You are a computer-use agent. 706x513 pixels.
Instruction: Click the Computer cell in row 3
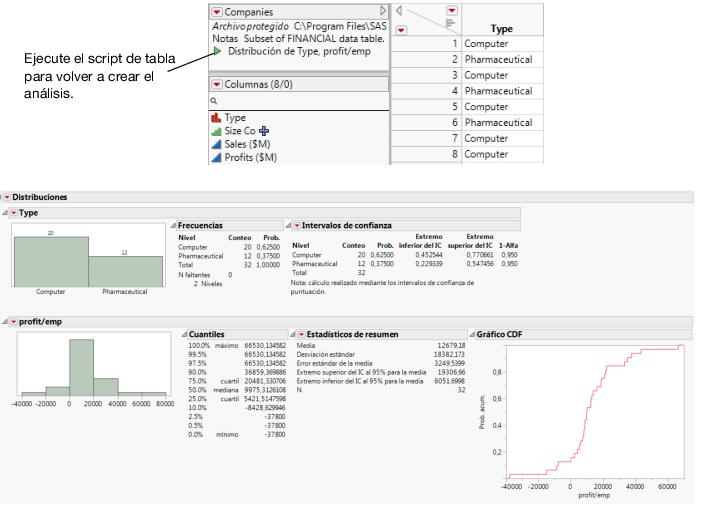coord(486,75)
